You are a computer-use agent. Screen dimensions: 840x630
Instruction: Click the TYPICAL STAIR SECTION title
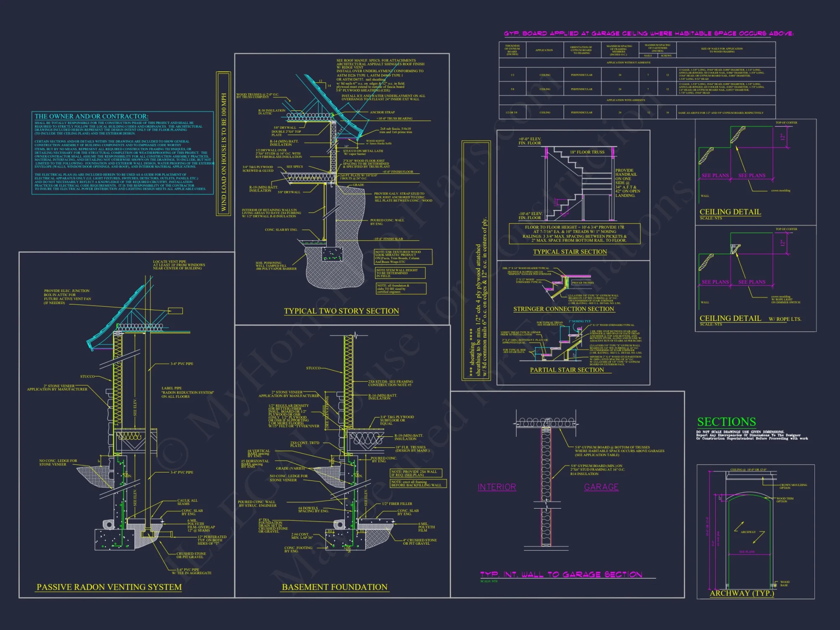(570, 252)
